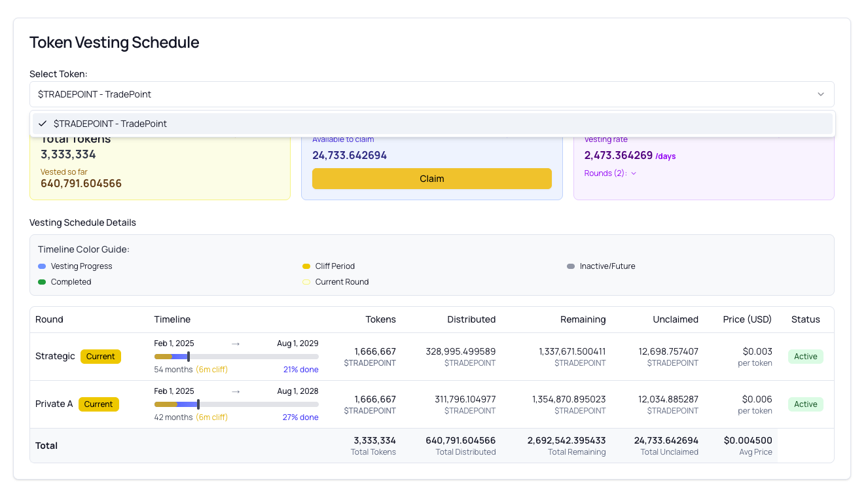The width and height of the screenshot is (868, 494).
Task: Click the Vesting Progress legend dot
Action: [43, 266]
